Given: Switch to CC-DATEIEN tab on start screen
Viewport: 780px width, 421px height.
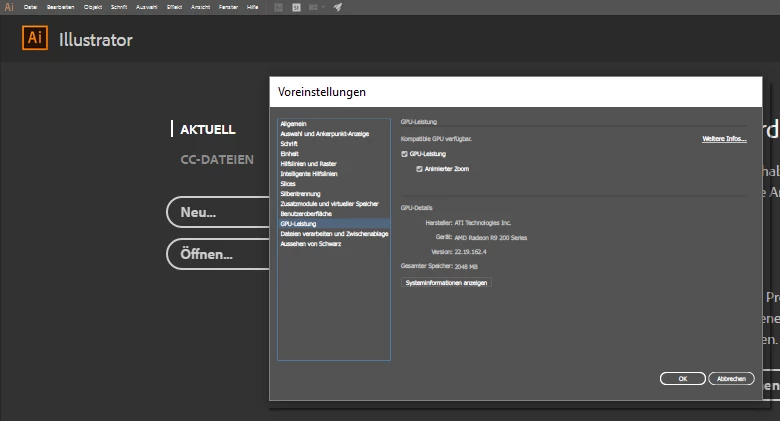Looking at the screenshot, I should (217, 159).
